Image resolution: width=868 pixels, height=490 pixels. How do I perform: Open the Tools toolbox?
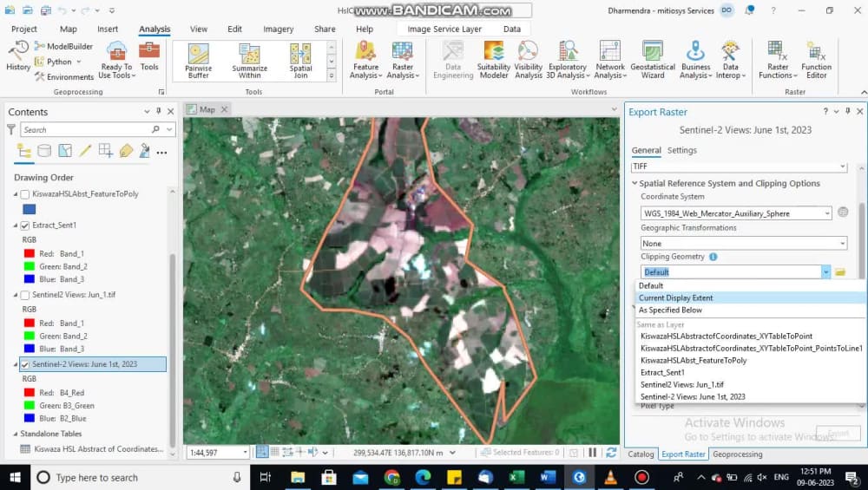(149, 56)
